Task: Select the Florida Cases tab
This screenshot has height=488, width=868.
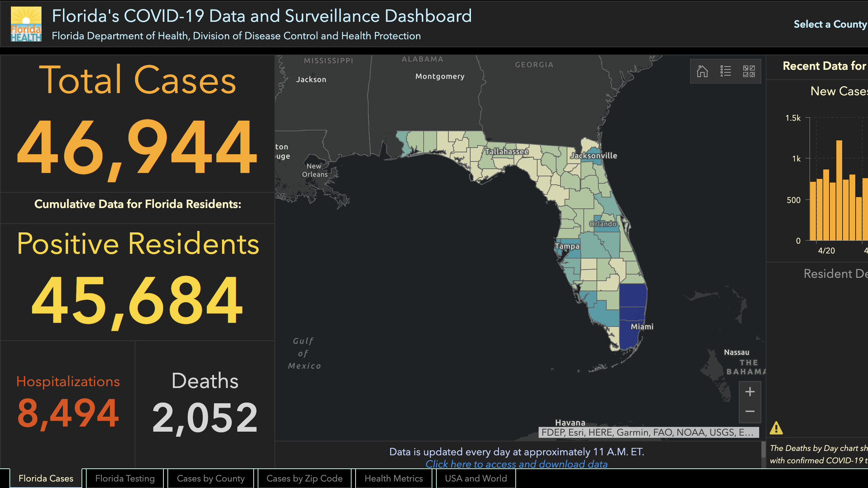Action: click(46, 479)
